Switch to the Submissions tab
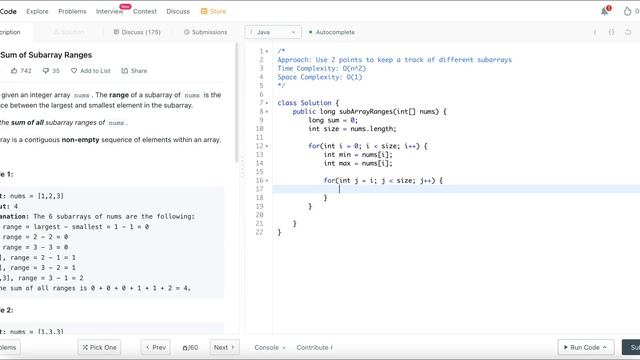This screenshot has height=360, width=640. click(205, 32)
